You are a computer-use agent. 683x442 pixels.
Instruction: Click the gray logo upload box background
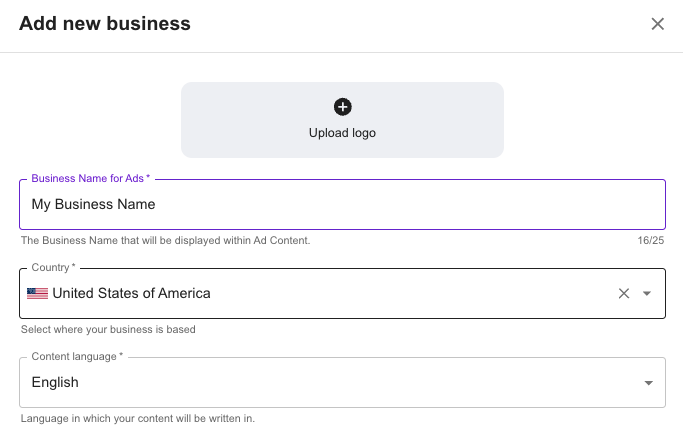coord(240,120)
